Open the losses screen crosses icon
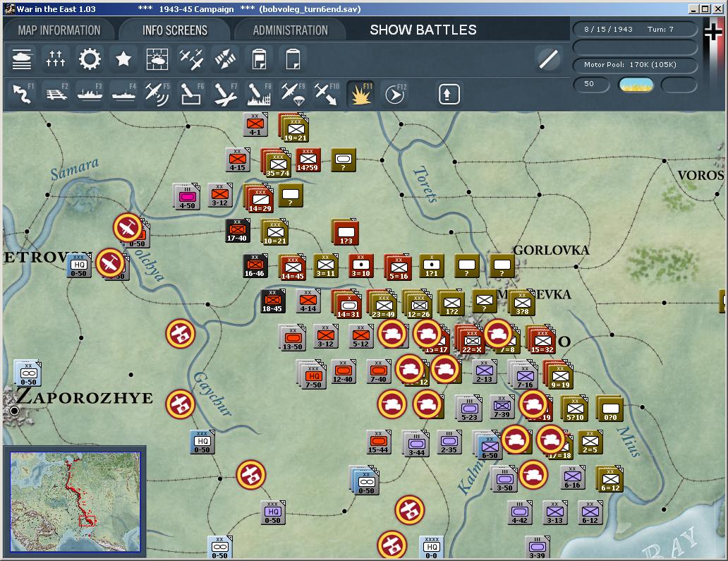Image resolution: width=728 pixels, height=561 pixels. point(56,59)
